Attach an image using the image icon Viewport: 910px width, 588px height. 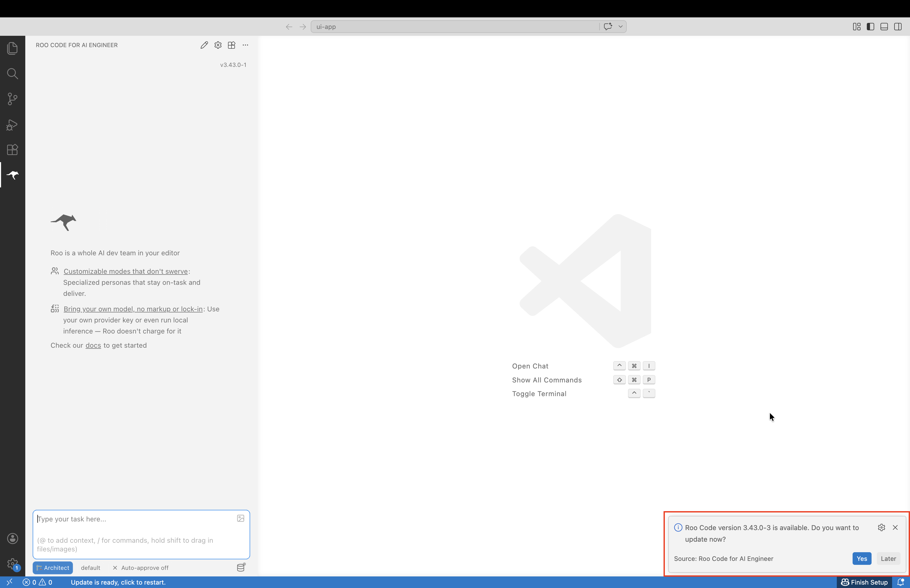pos(240,519)
